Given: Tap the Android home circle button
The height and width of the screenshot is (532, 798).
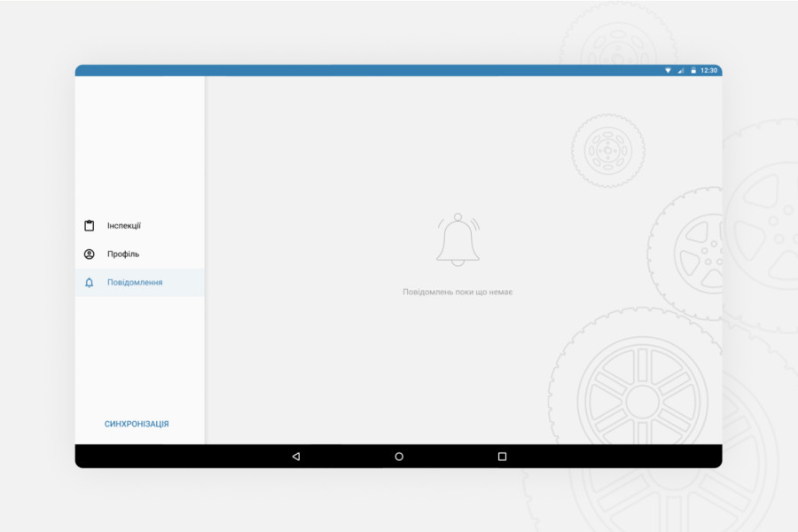Looking at the screenshot, I should [x=399, y=457].
